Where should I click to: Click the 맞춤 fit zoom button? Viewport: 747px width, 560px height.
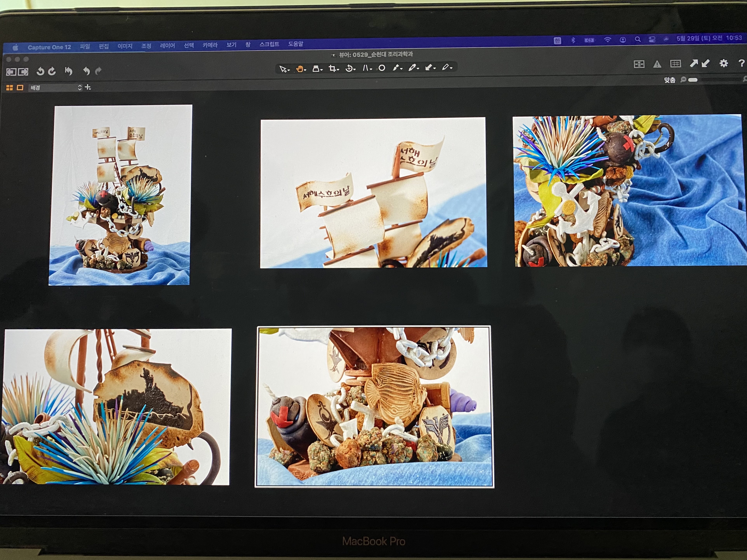(x=669, y=80)
